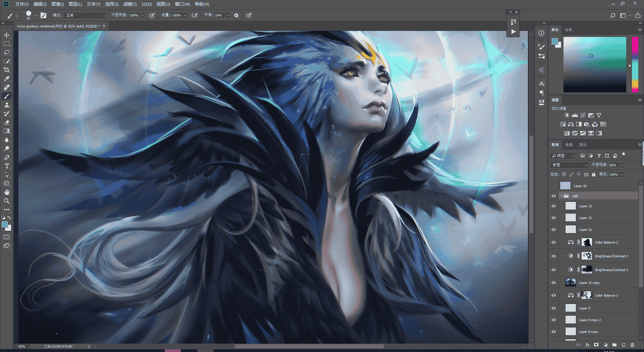Open layer styles fx button
This screenshot has width=644, height=352.
(x=587, y=345)
